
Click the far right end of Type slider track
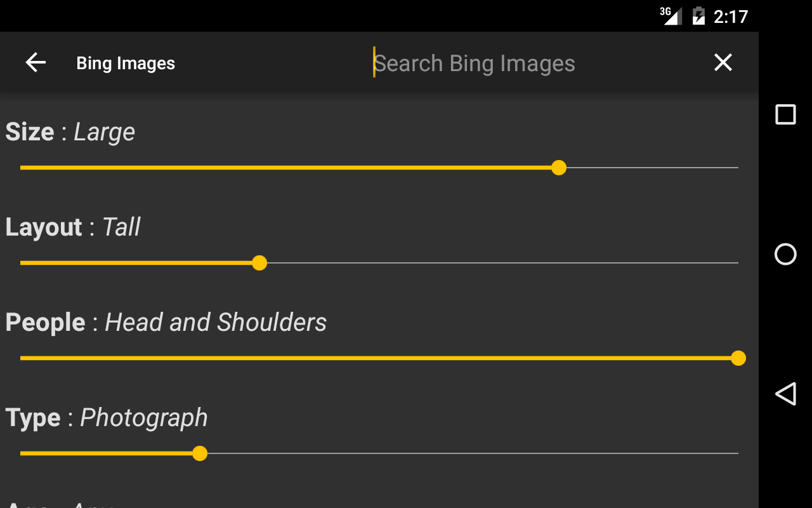736,453
